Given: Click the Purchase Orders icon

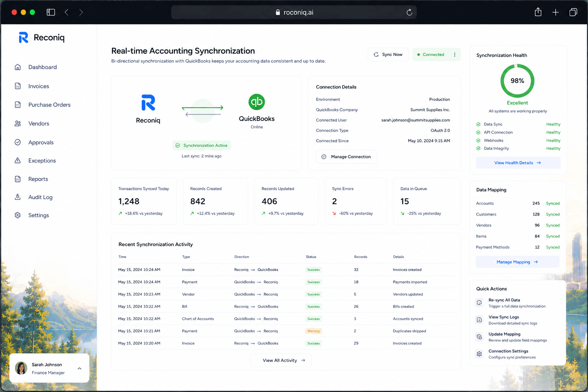Looking at the screenshot, I should 18,105.
